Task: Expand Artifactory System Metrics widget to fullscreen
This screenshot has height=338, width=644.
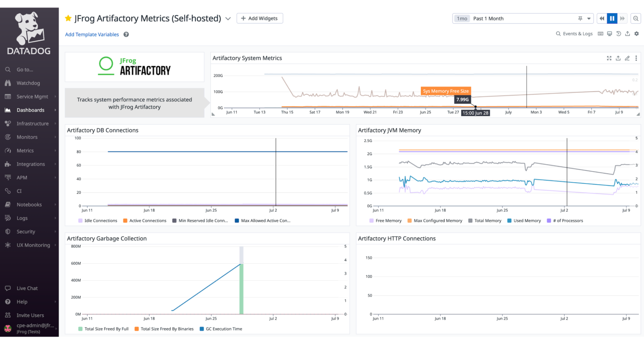Action: click(609, 58)
